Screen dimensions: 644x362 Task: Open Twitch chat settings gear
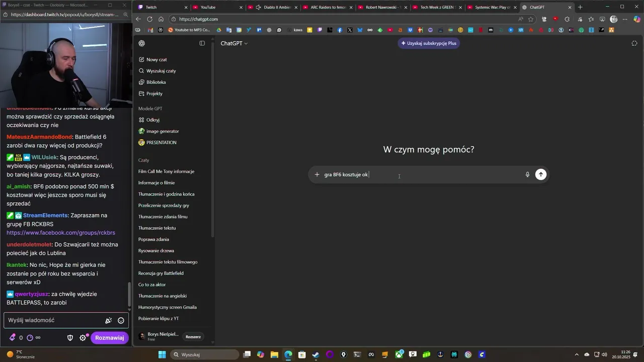[x=83, y=338]
